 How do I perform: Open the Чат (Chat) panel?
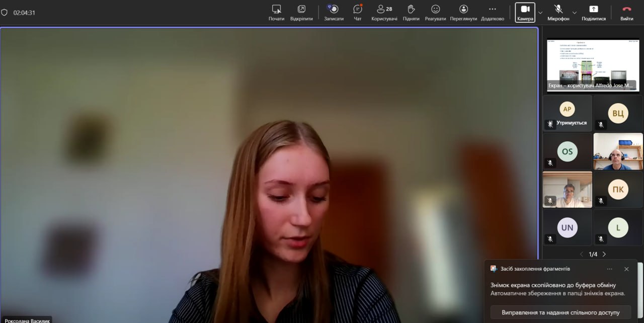pos(358,9)
